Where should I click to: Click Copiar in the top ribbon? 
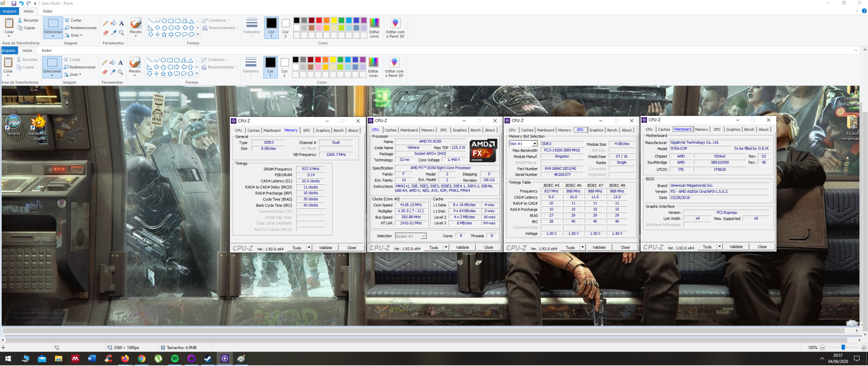[27, 28]
